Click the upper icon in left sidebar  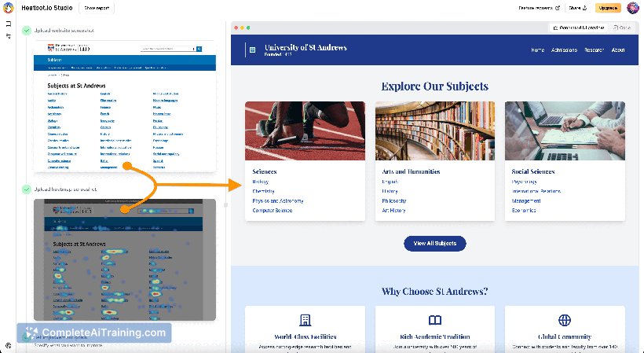(x=8, y=24)
